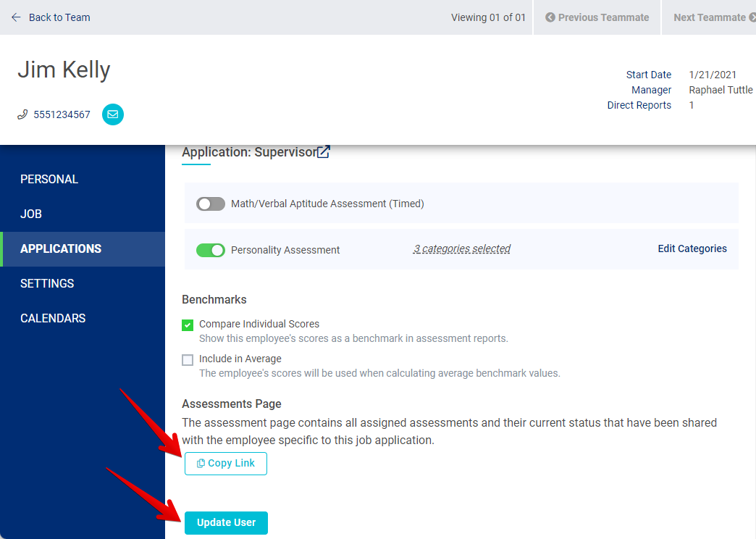Select the APPLICATIONS sidebar item
The image size is (756, 539).
(61, 248)
